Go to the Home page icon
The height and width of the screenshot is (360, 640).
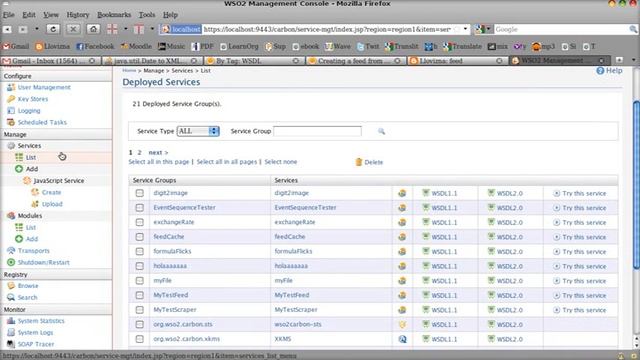pyautogui.click(x=93, y=29)
